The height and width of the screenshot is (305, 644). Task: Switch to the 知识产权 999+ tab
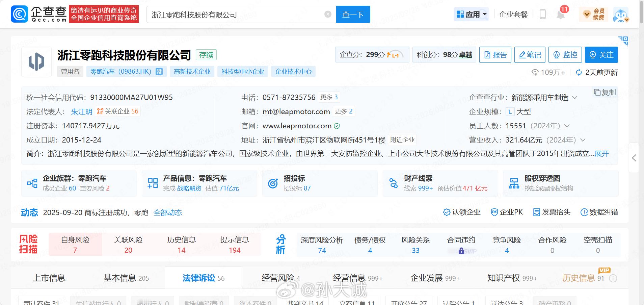click(512, 278)
